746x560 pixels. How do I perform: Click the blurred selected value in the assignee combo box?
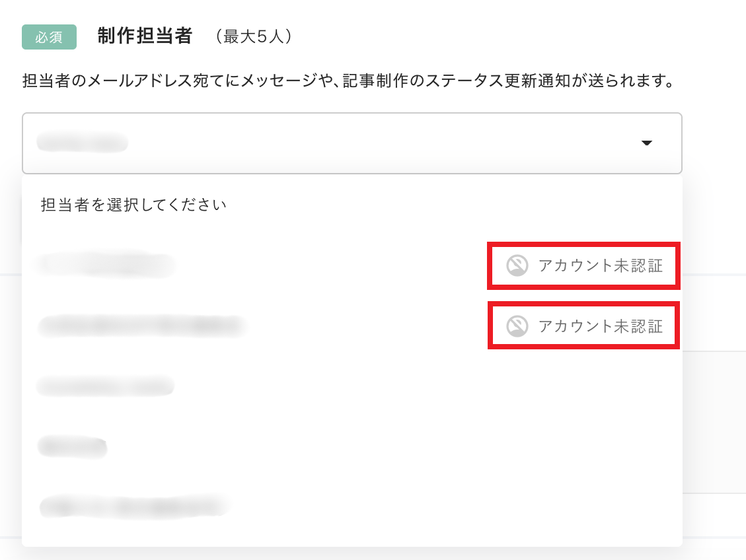[x=82, y=143]
